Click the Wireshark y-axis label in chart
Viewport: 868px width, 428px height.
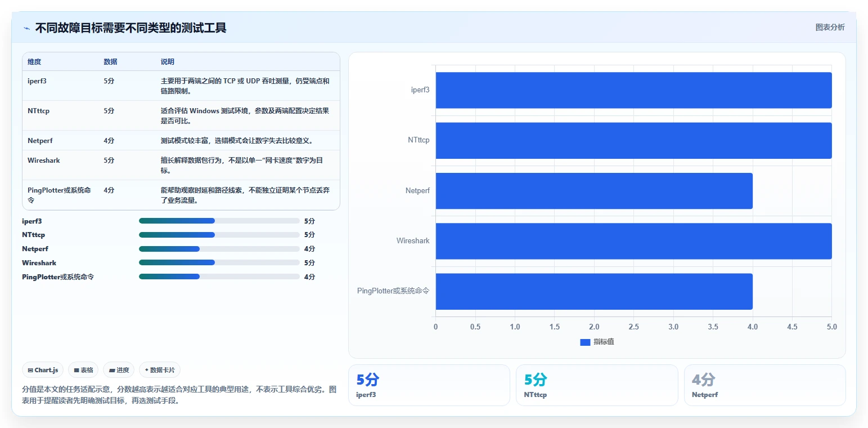click(x=413, y=241)
